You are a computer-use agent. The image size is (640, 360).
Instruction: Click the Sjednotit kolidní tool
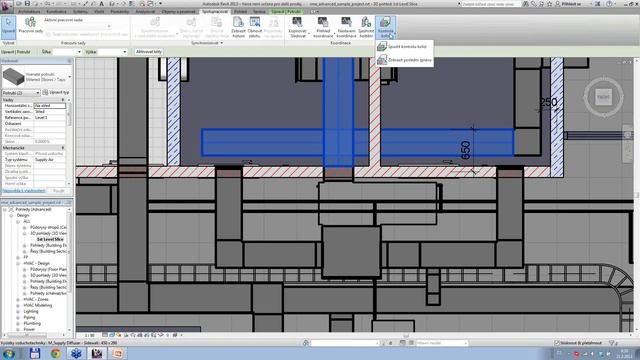click(366, 27)
